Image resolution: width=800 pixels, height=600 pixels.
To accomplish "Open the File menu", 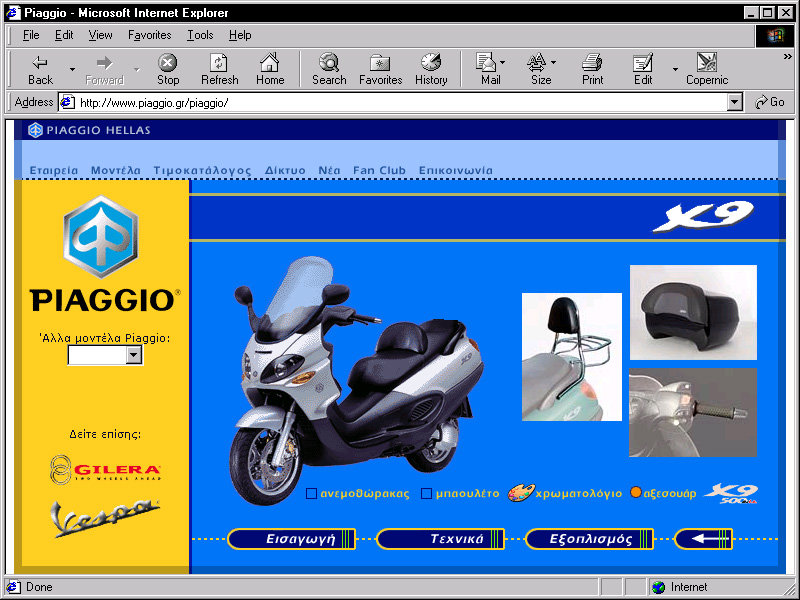I will click(31, 35).
